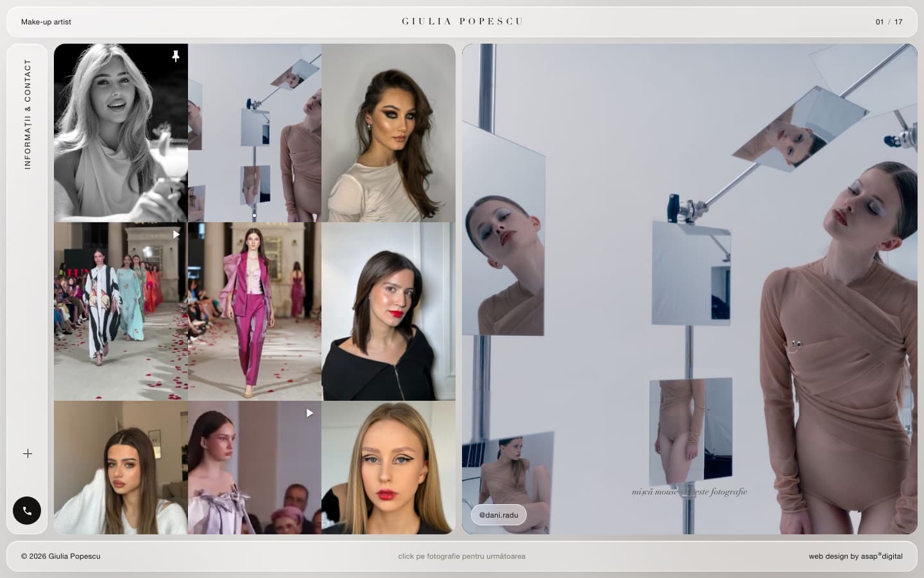Click the © 2026 Giulia Popescu footer text
The width and height of the screenshot is (924, 578).
point(61,556)
